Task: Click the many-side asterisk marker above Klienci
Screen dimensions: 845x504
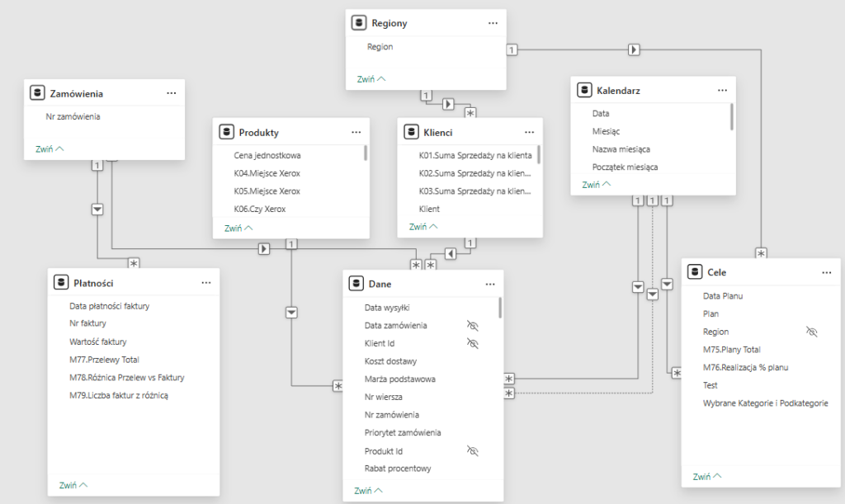Action: [x=470, y=112]
